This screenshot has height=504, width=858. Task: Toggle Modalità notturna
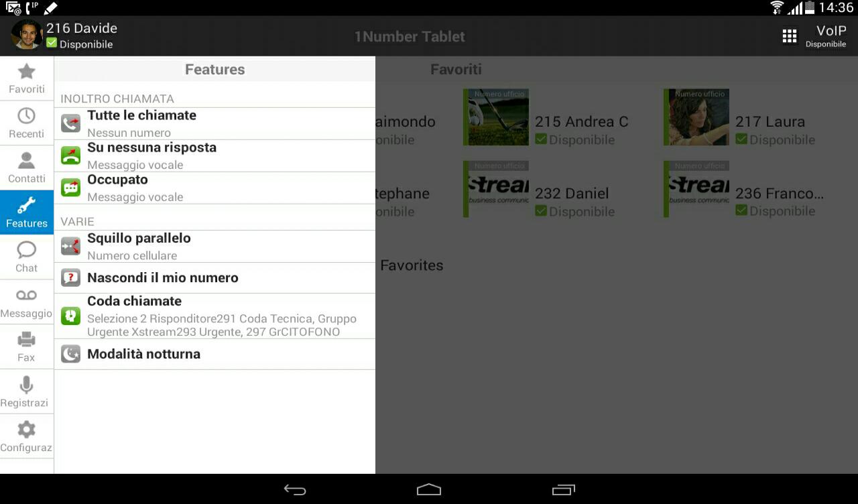coord(214,354)
